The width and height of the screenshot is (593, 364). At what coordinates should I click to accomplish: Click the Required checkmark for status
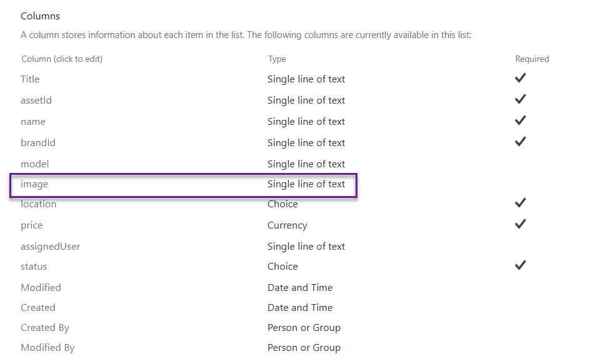pos(520,265)
